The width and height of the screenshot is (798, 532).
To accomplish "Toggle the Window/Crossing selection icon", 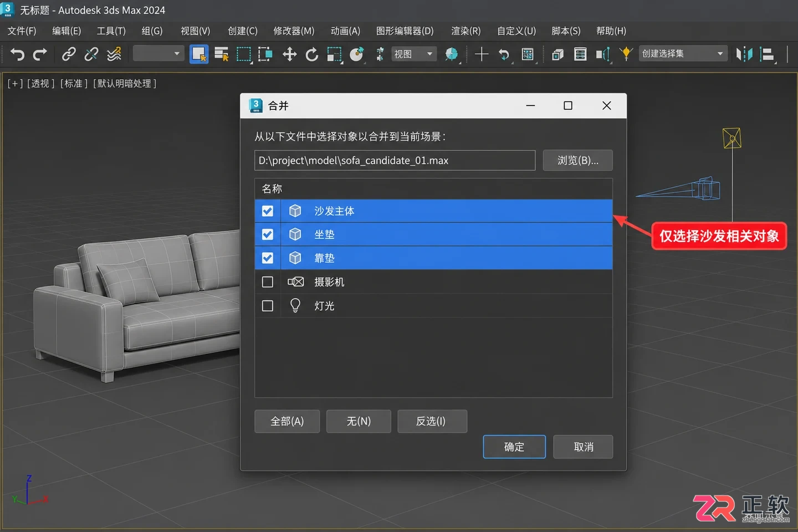I will click(x=265, y=54).
